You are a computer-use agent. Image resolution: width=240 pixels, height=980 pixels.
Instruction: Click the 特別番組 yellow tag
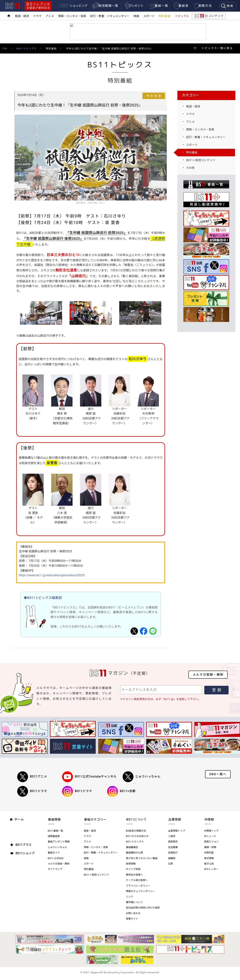point(154,96)
